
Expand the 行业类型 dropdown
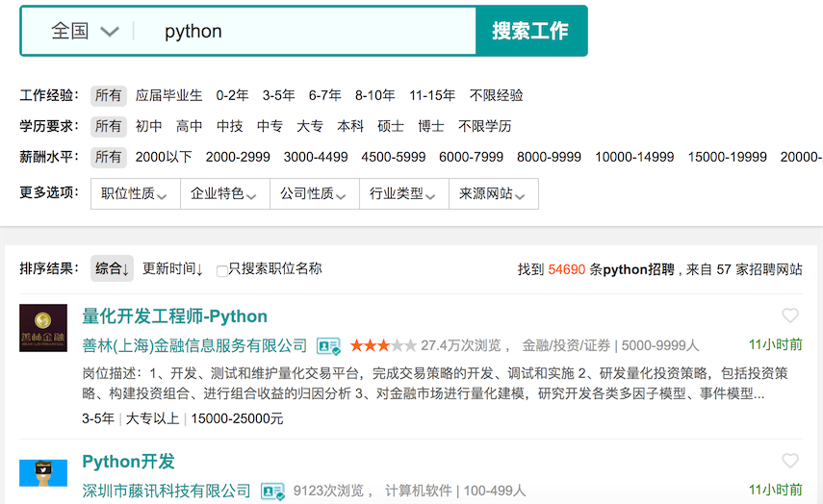click(403, 193)
